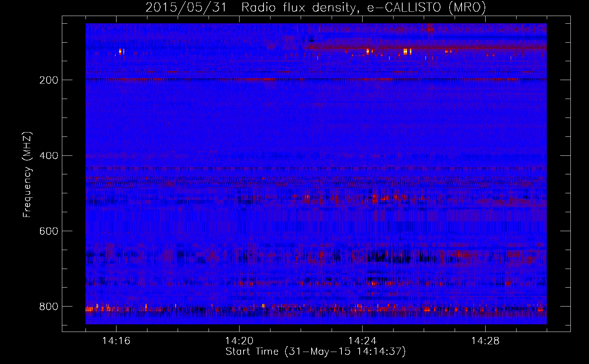Click the 400 frequency tick label
The height and width of the screenshot is (364, 589).
49,156
